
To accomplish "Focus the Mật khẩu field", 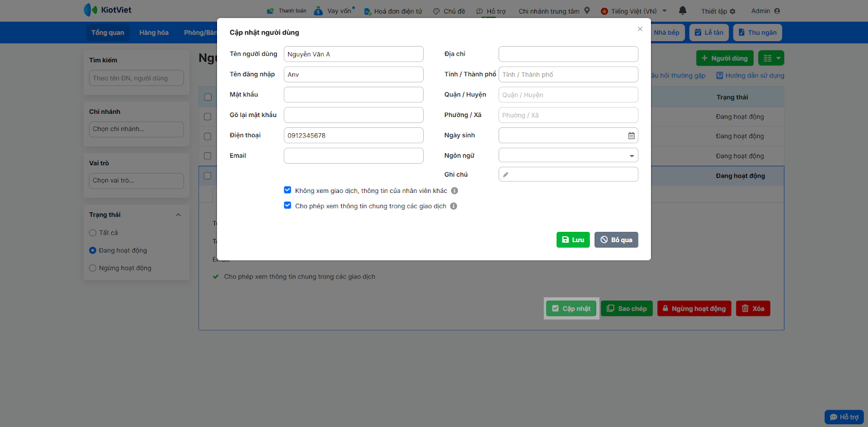I will click(x=354, y=95).
